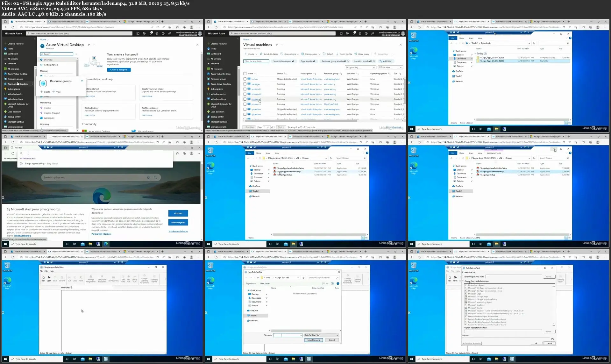The height and width of the screenshot is (364, 611).
Task: Click Alles weigeren button
Action: point(178,222)
